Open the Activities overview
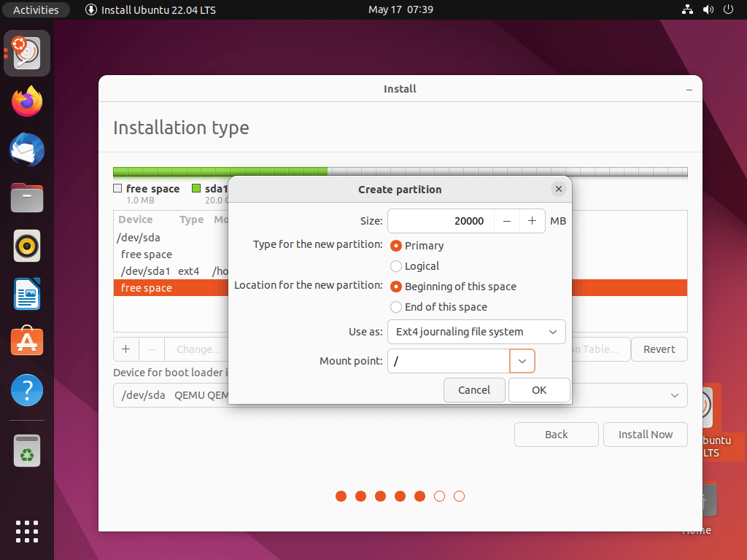This screenshot has width=747, height=560. click(x=35, y=9)
